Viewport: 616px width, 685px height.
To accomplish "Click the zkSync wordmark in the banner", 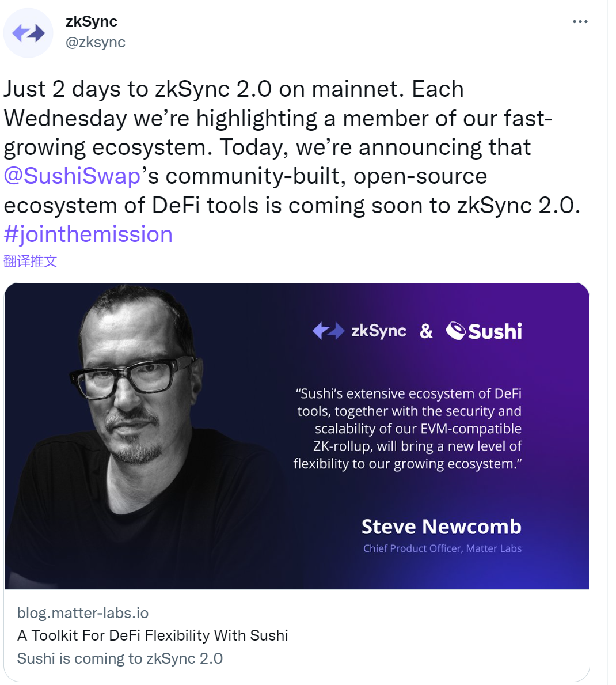I will (x=378, y=331).
